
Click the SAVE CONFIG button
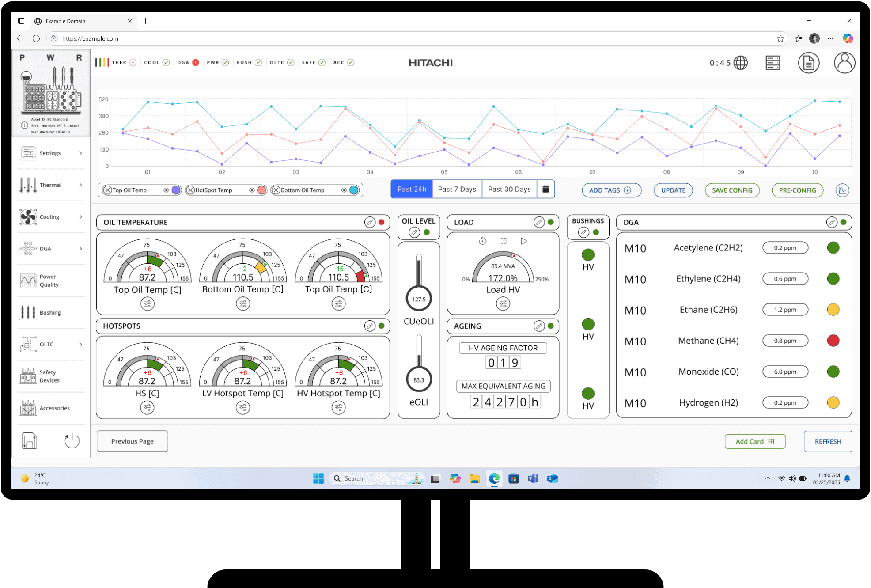pos(732,190)
